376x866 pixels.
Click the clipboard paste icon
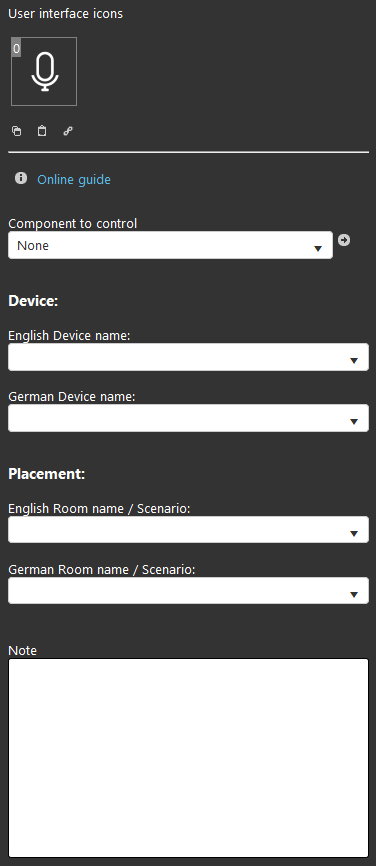42,131
